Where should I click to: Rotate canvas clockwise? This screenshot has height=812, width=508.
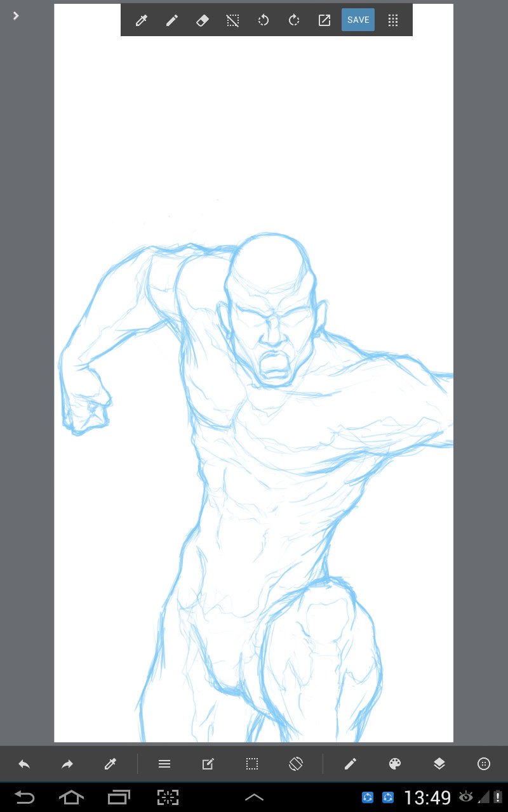(293, 20)
